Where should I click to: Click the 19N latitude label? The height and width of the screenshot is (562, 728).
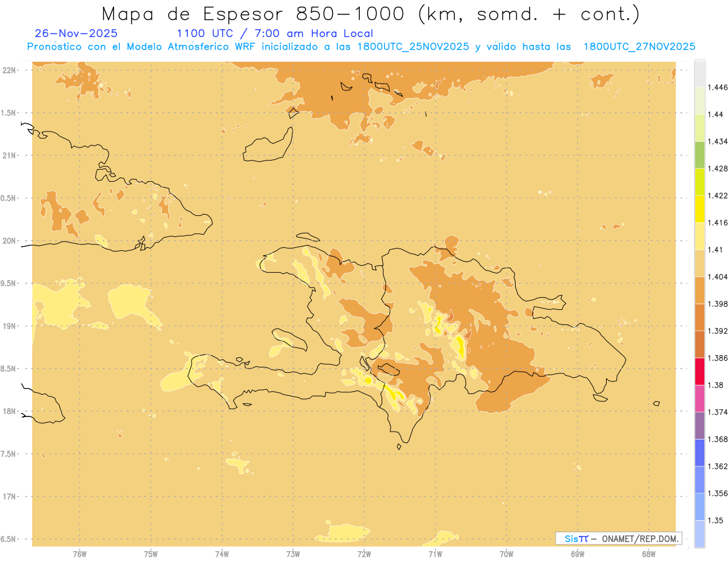click(x=10, y=326)
